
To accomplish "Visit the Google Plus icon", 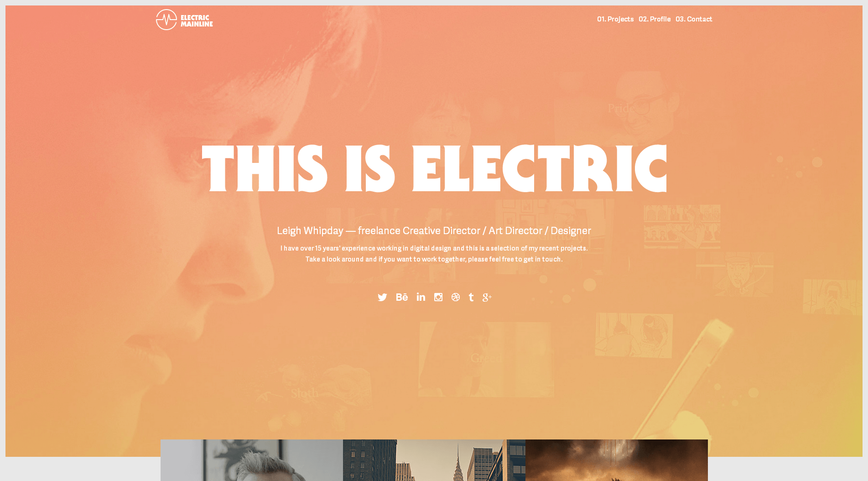I will point(487,298).
